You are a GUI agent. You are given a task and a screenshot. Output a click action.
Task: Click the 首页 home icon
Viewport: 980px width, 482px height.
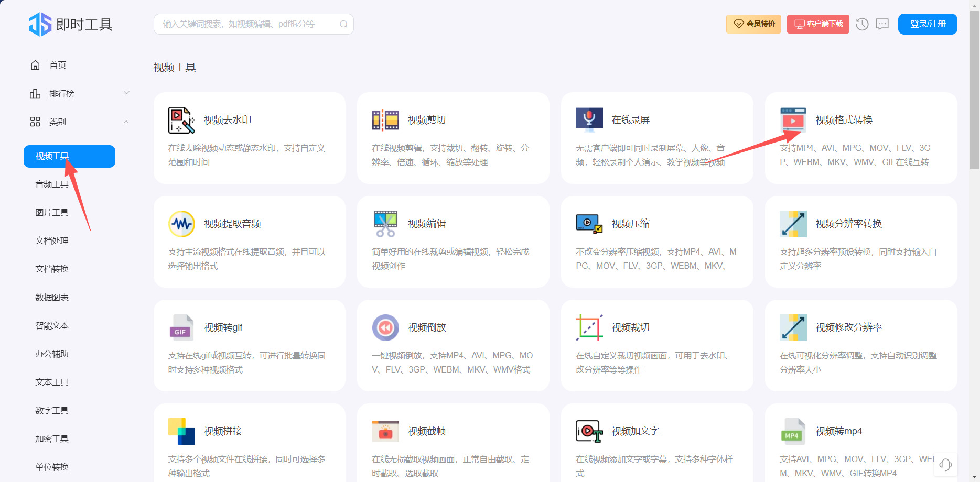click(35, 65)
